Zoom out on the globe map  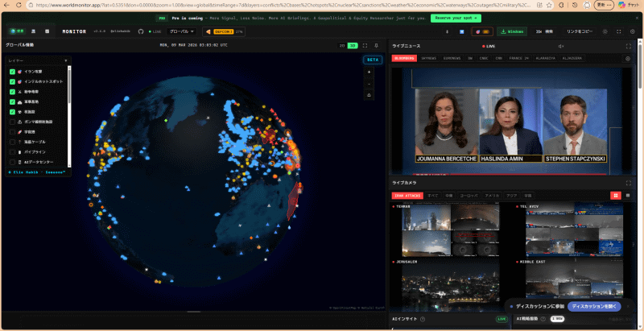pos(369,84)
